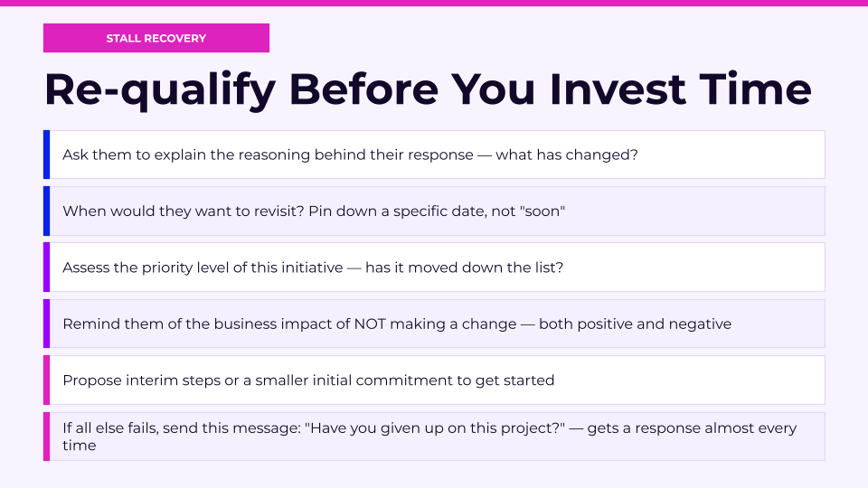
Task: Click the quote "Have you given up on this project?"
Action: click(x=435, y=428)
